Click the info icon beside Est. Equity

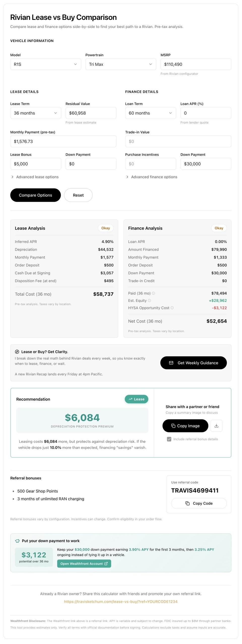pyautogui.click(x=149, y=301)
